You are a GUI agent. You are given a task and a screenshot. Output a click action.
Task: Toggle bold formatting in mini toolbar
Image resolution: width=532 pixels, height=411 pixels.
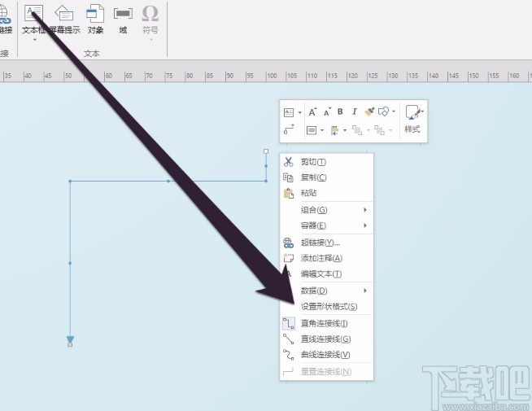340,111
